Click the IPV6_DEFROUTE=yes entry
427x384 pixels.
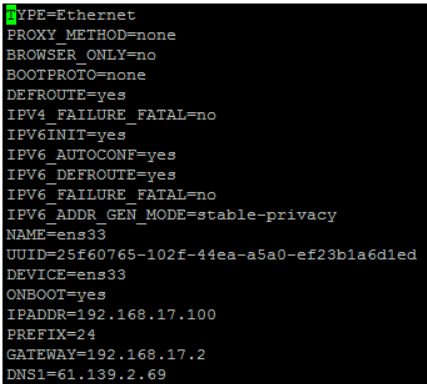point(91,175)
